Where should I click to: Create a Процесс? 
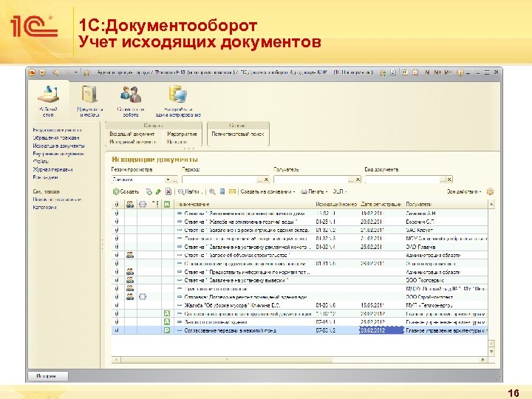(177, 142)
